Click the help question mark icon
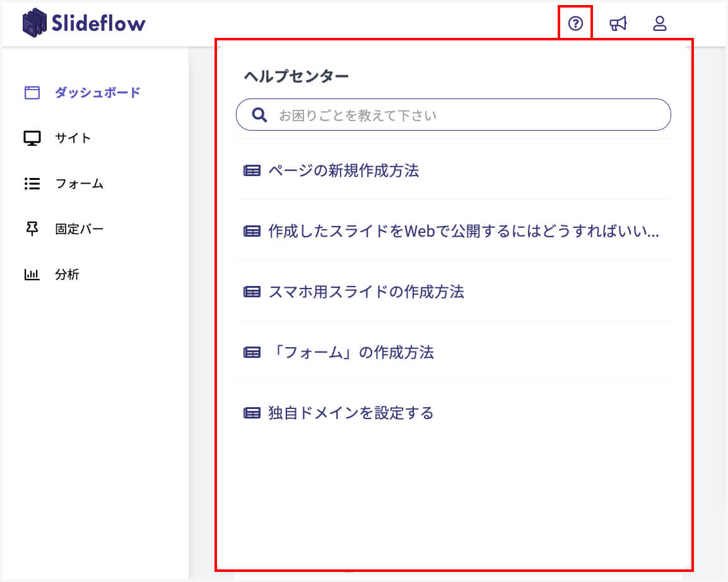Viewport: 728px width, 582px height. point(575,24)
